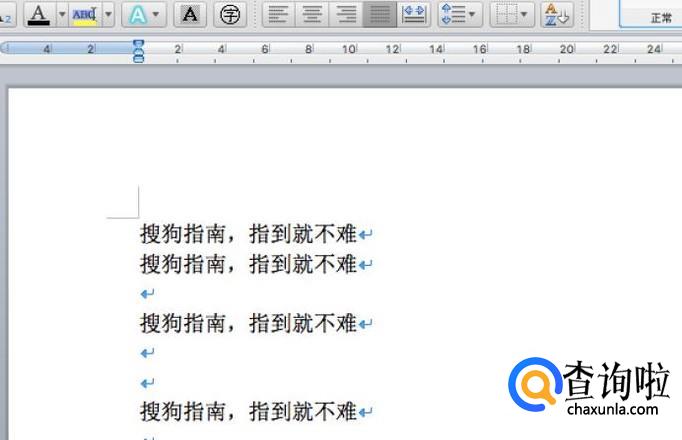Apply the font color A button

click(x=39, y=15)
